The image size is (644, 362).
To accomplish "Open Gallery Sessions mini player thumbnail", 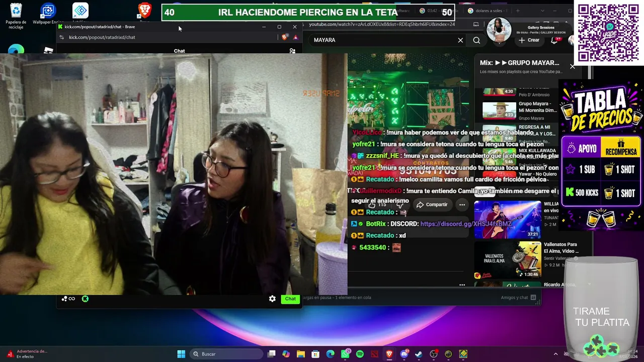I will click(x=499, y=30).
